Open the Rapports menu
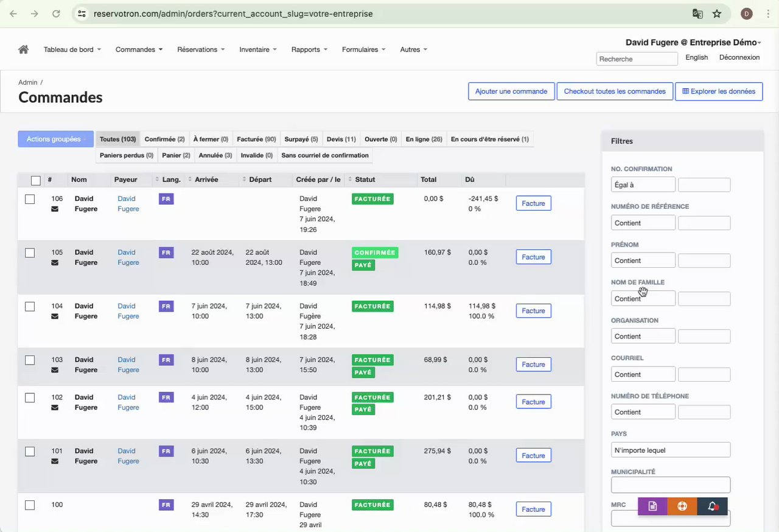The image size is (779, 532). coord(309,49)
